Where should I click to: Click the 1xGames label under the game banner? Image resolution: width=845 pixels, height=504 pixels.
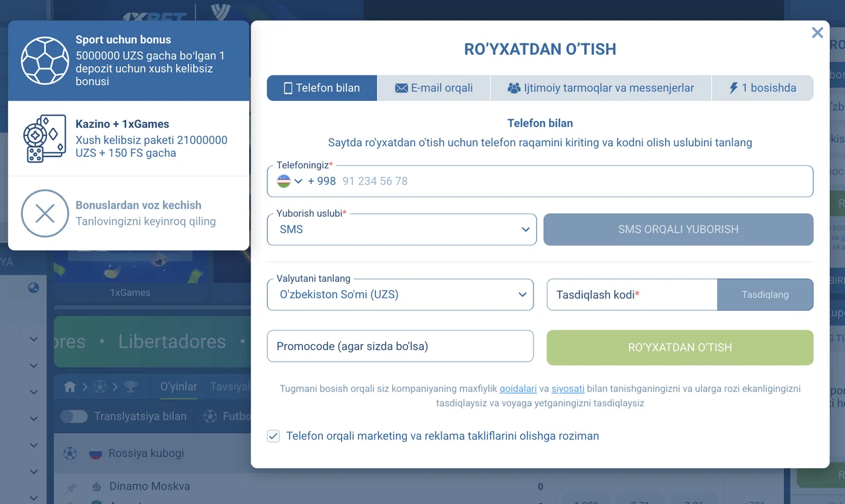pyautogui.click(x=130, y=293)
